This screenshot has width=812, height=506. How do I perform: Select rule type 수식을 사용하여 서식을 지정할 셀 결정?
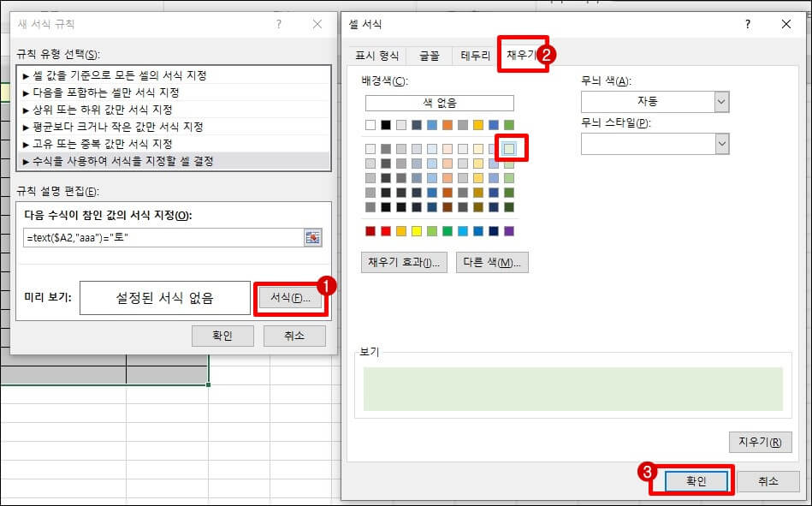[x=174, y=161]
